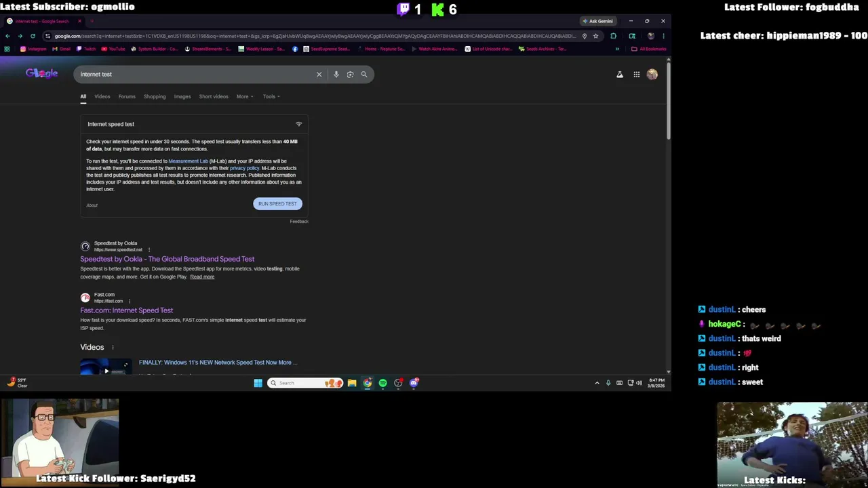Image resolution: width=868 pixels, height=488 pixels.
Task: Reload the page in Chrome
Action: pos(32,36)
